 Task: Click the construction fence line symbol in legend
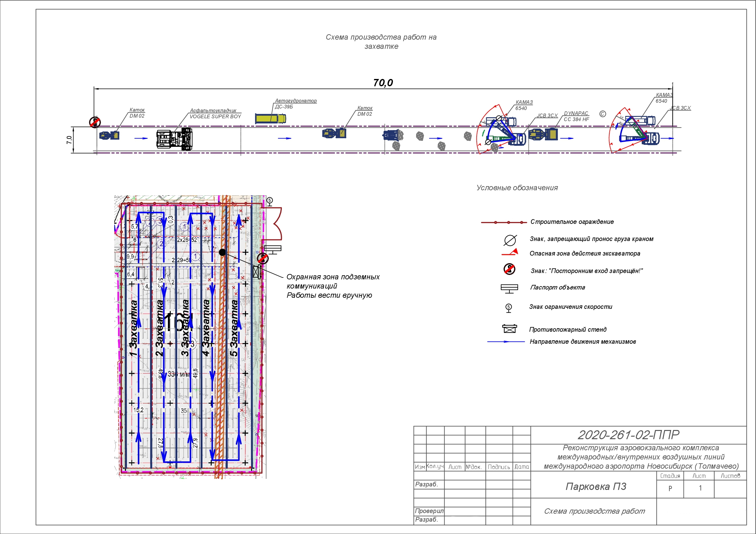click(x=504, y=222)
